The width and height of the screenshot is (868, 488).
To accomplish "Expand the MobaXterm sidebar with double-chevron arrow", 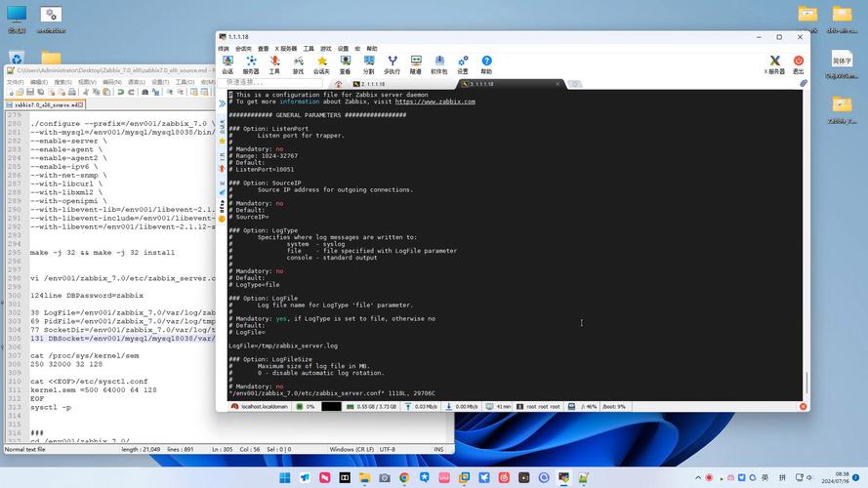I will (x=222, y=103).
